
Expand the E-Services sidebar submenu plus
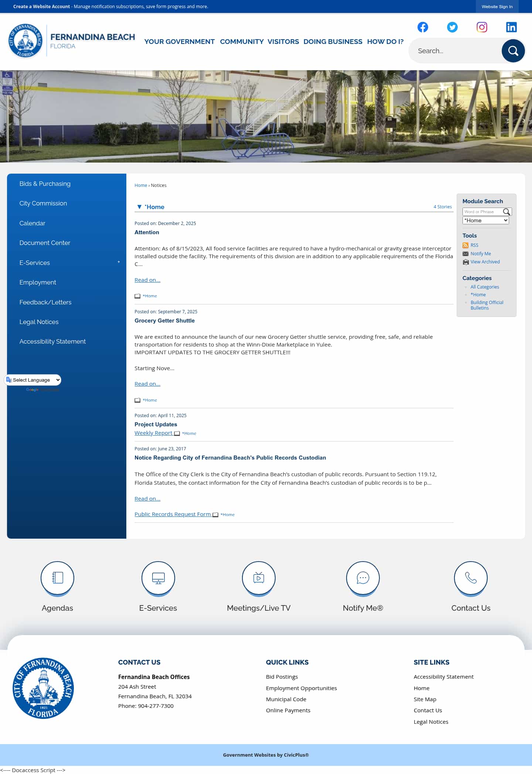tap(119, 262)
